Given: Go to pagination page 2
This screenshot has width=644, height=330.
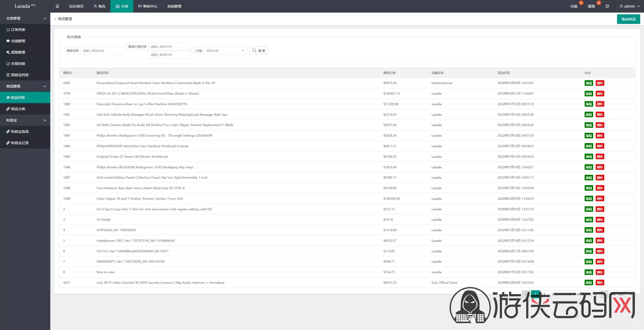Looking at the screenshot, I should [544, 294].
